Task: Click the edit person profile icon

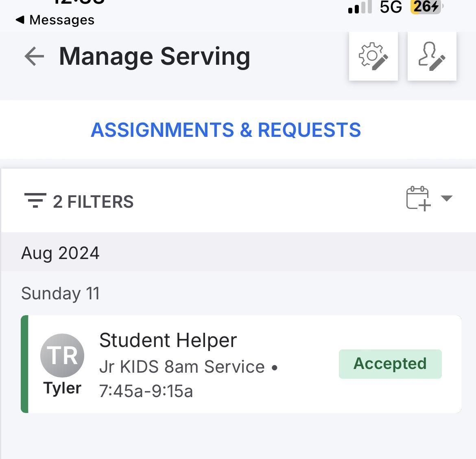Action: pyautogui.click(x=432, y=56)
